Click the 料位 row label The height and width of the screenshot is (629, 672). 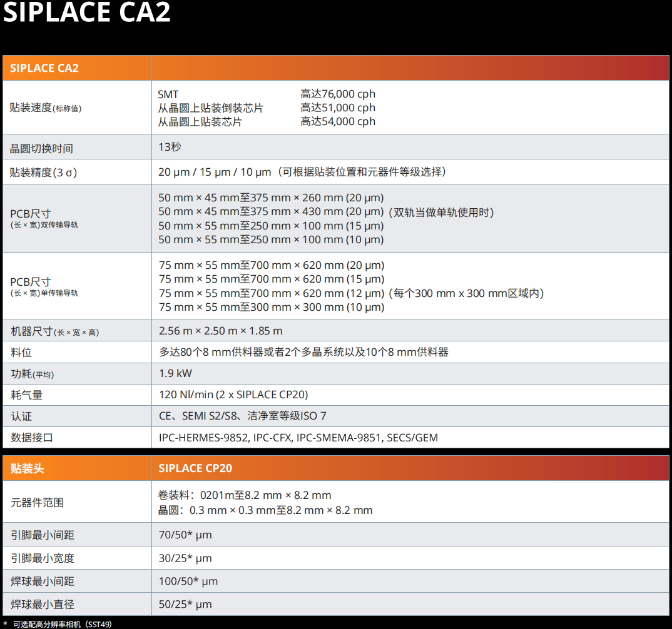19,351
